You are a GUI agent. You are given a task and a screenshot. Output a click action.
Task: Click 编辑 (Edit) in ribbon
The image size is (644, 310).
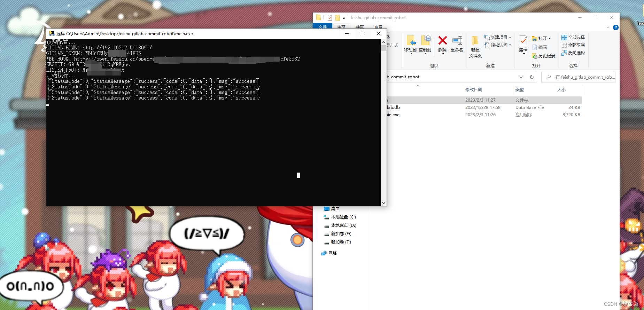[540, 47]
